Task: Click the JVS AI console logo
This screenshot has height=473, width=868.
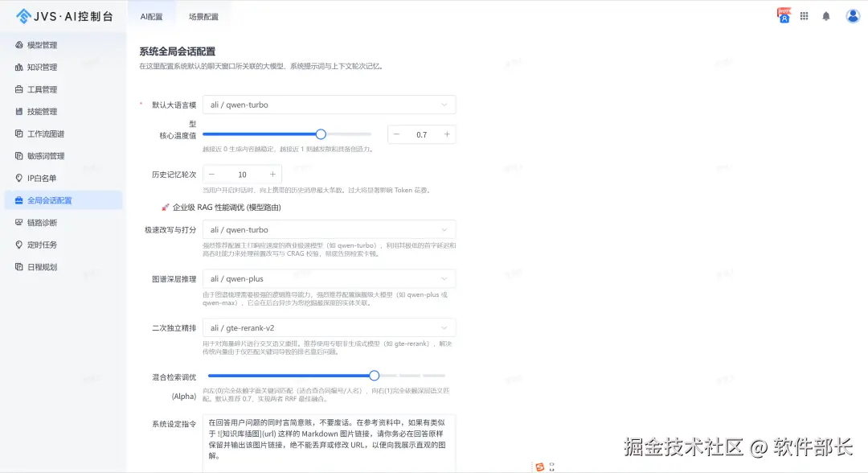Action: click(65, 16)
